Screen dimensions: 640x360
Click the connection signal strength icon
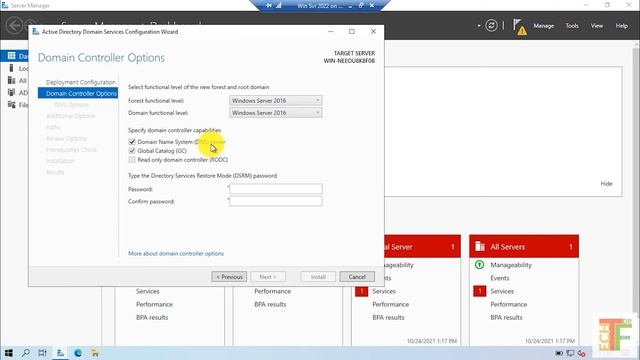tap(279, 6)
